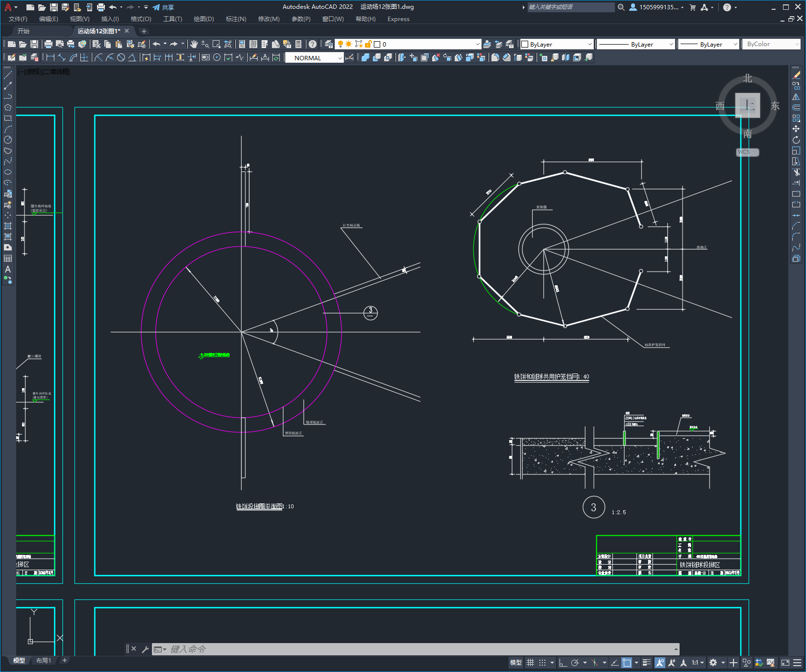Click the search magnifier icon
806x672 pixels.
click(x=621, y=7)
